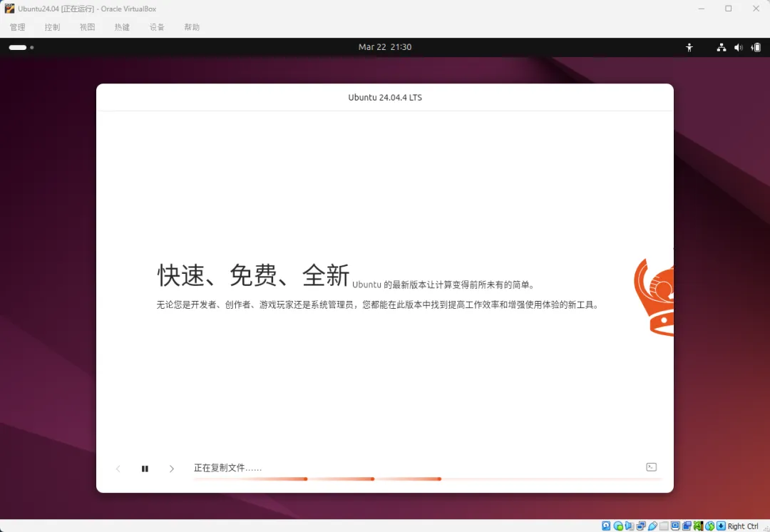Maximize the VirtualBox window
This screenshot has height=532, width=770.
[x=729, y=9]
